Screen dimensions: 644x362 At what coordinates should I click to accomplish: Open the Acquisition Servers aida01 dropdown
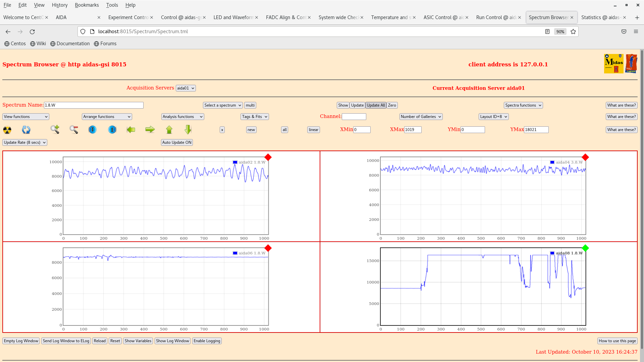(x=185, y=88)
